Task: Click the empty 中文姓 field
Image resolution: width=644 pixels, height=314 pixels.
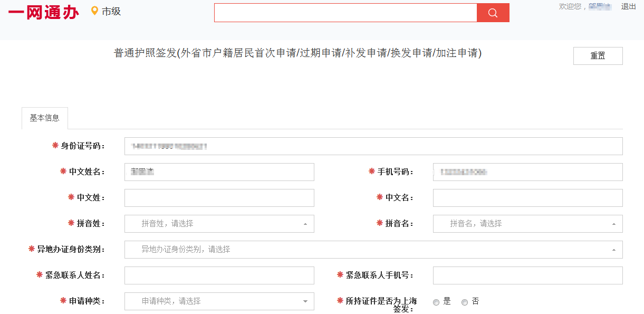Action: (219, 198)
